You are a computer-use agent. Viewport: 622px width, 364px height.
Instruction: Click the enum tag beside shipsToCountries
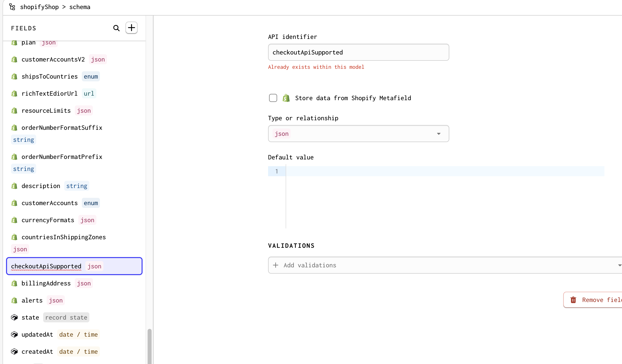coord(91,77)
